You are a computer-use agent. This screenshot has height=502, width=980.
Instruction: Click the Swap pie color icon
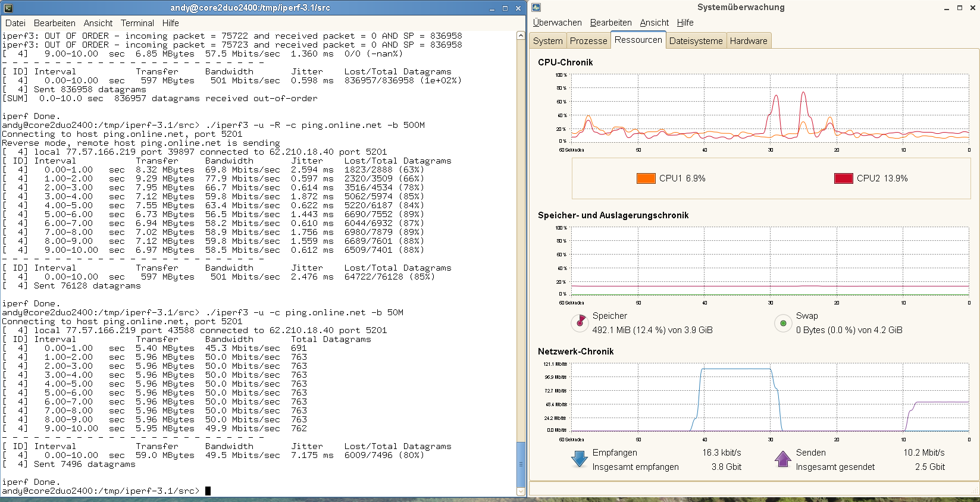783,323
